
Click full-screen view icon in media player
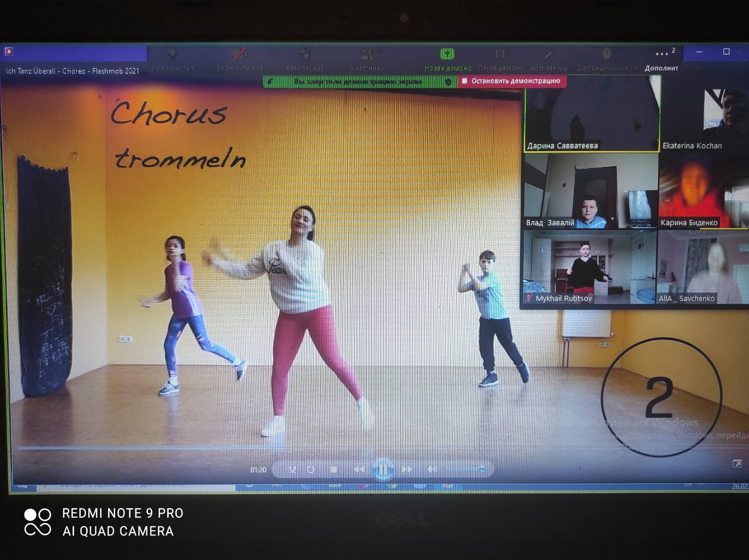click(x=737, y=464)
